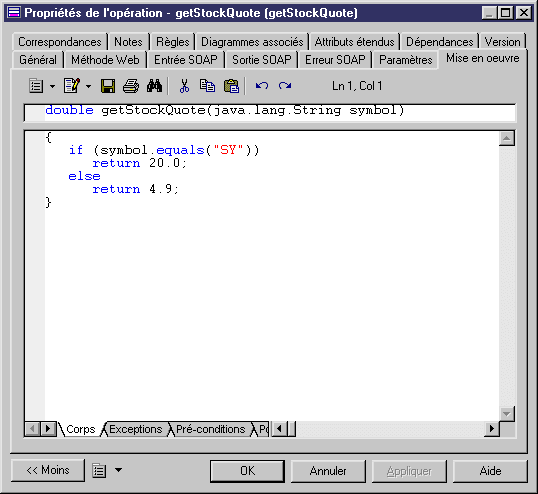Collapse dialog with << Moins button
538x494 pixels.
(48, 470)
